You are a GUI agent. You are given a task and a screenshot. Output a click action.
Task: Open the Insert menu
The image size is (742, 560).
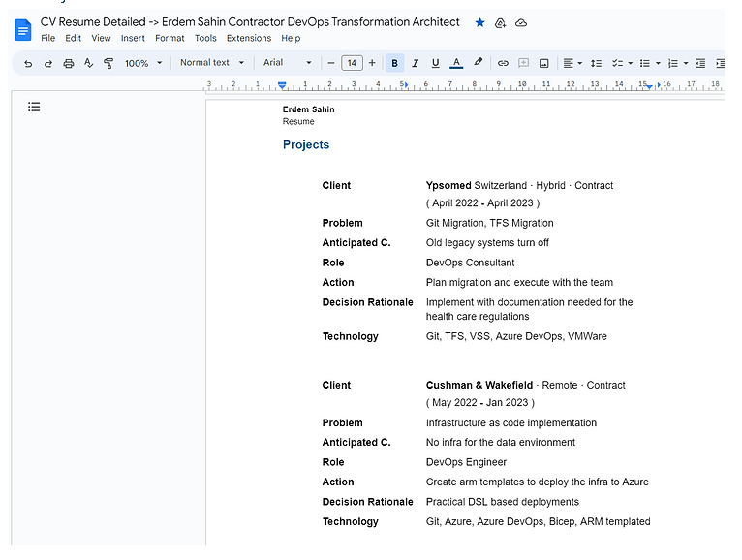tap(133, 38)
